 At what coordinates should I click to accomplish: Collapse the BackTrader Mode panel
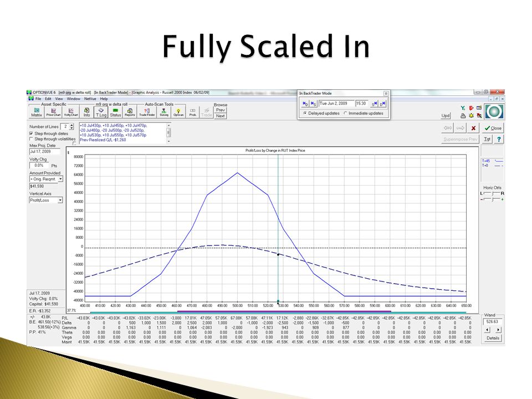click(386, 93)
